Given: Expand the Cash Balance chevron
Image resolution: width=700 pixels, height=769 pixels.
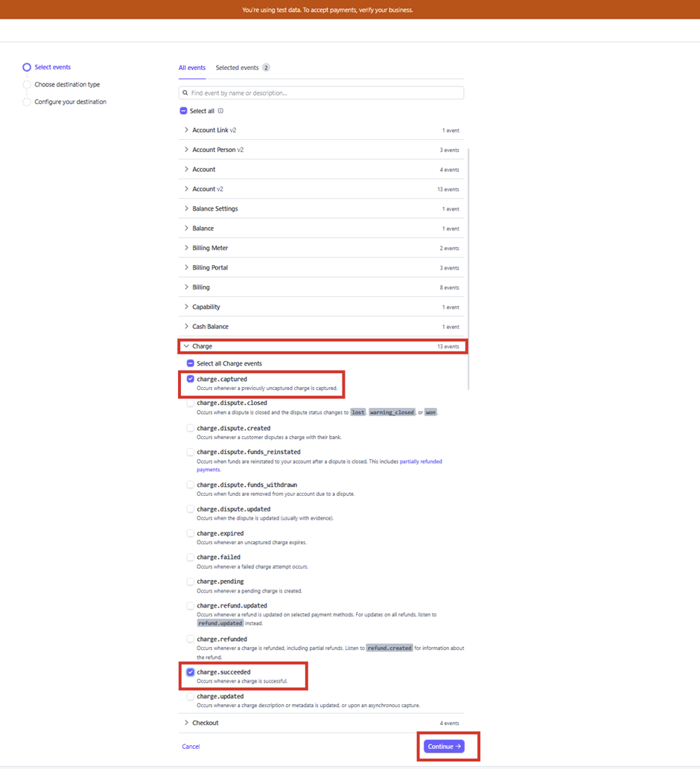Looking at the screenshot, I should [x=187, y=326].
